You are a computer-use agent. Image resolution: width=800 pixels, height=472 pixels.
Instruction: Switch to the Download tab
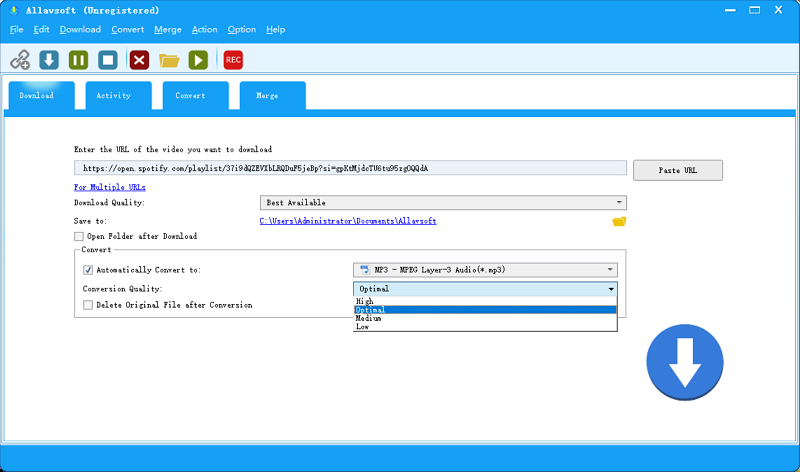coord(41,95)
